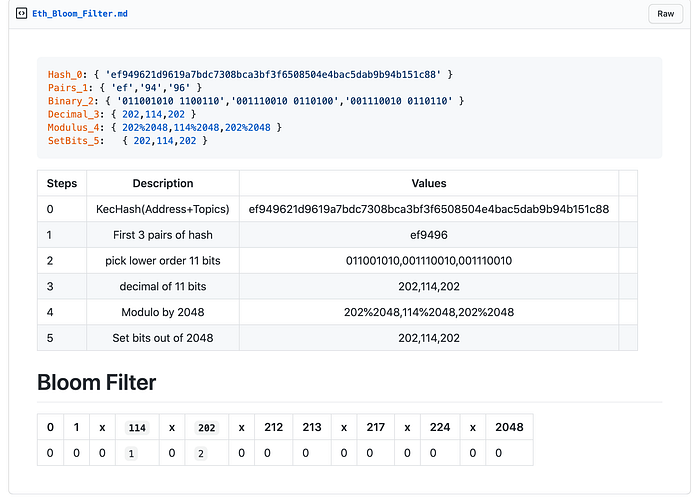Open the Eth_Bloom_Filter.md file link
The height and width of the screenshot is (504, 700).
tap(80, 14)
